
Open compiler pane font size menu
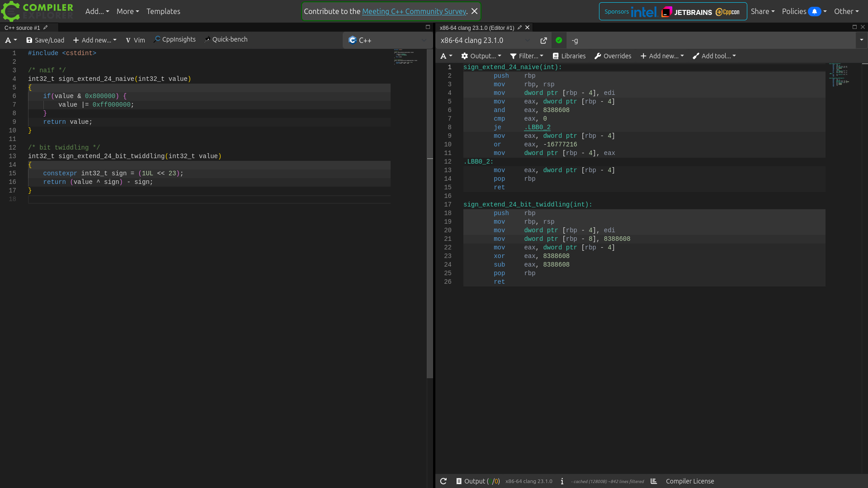click(x=446, y=56)
